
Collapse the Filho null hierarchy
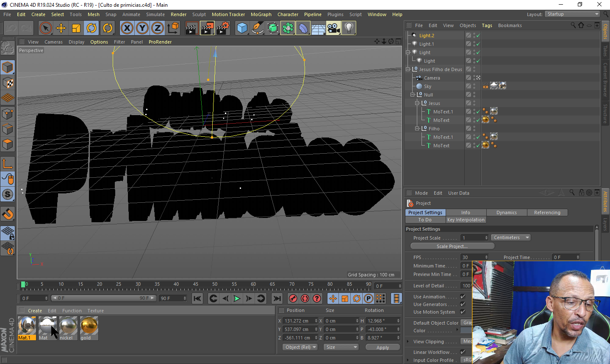417,129
